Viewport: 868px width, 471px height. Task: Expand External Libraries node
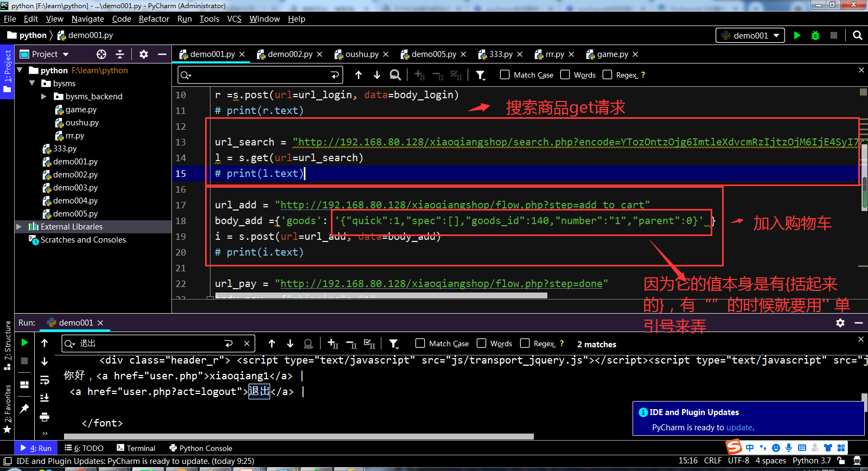[x=19, y=227]
